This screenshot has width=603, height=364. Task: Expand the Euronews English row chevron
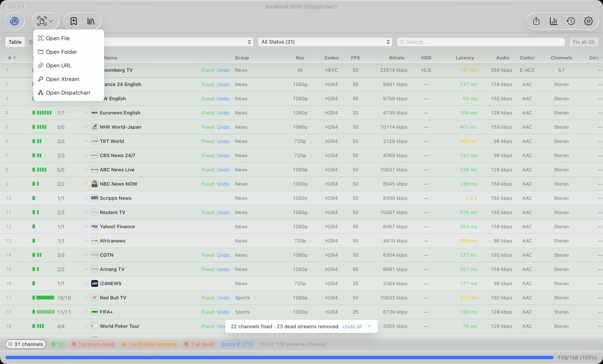[86, 113]
